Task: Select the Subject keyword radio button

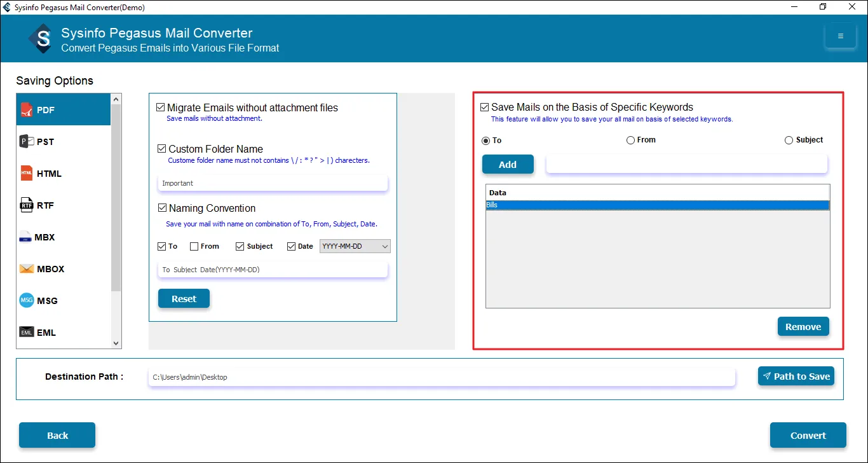Action: pyautogui.click(x=789, y=140)
